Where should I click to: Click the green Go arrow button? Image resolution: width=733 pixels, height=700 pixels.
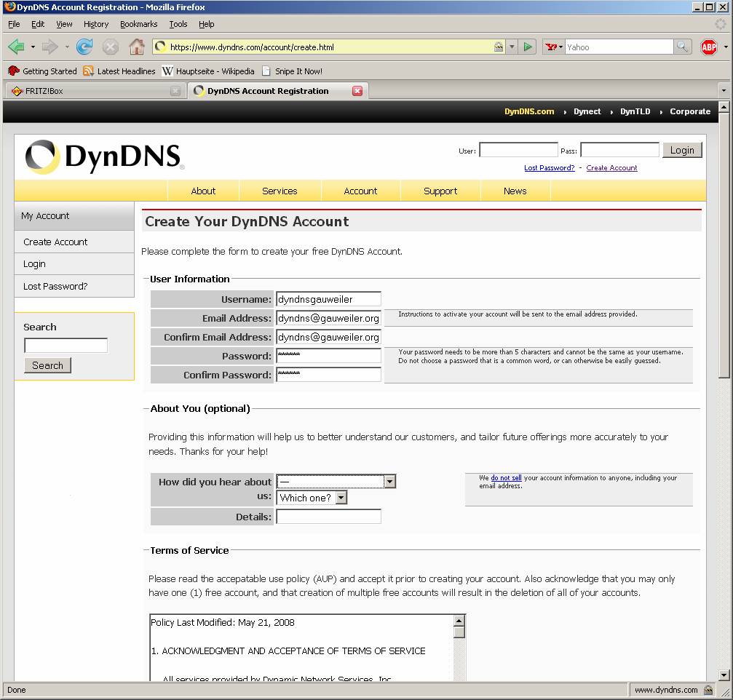tap(528, 47)
